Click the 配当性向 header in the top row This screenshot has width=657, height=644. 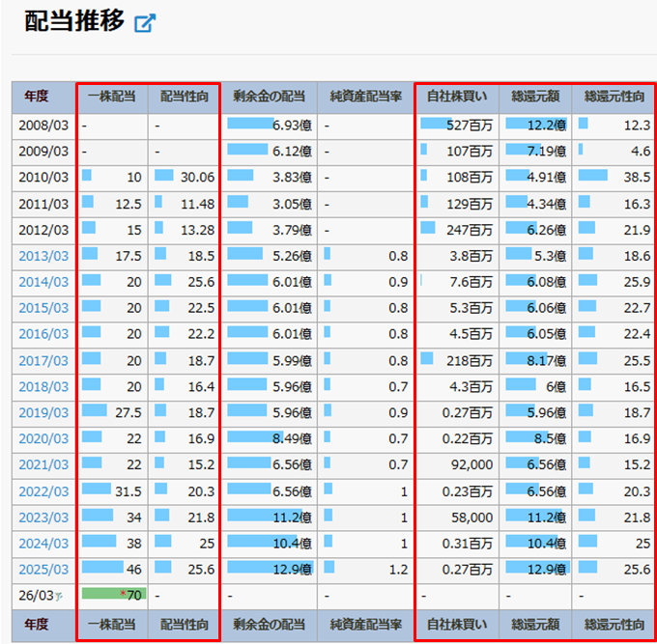(x=184, y=98)
